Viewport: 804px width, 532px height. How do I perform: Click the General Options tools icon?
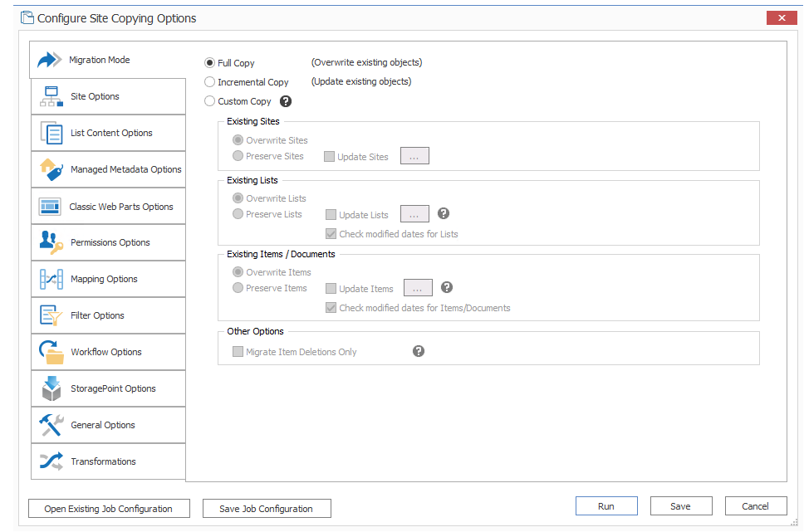51,425
